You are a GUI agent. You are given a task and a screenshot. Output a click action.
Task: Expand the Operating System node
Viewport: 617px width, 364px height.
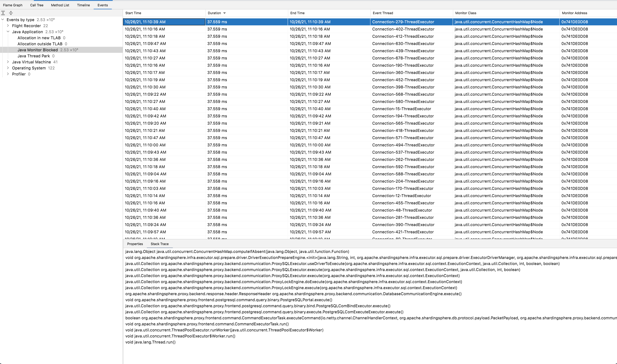[x=8, y=68]
